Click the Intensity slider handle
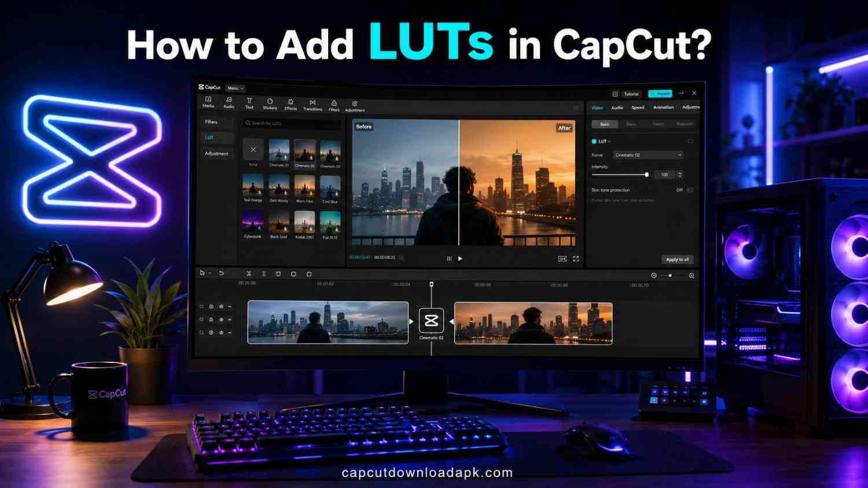The image size is (868, 488). pyautogui.click(x=647, y=175)
